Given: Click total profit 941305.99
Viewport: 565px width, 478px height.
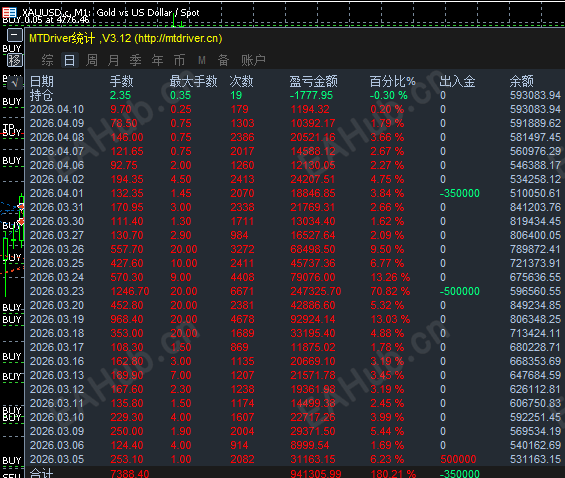Looking at the screenshot, I should (x=315, y=473).
